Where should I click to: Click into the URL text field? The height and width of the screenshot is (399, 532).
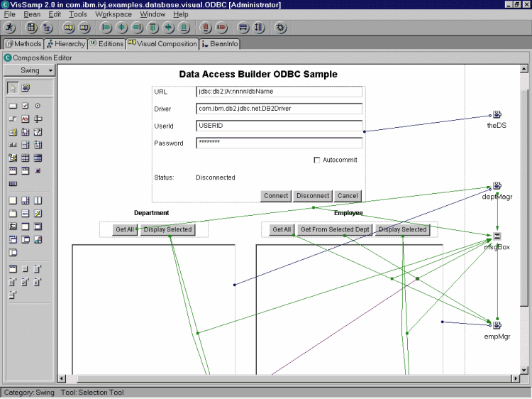click(x=279, y=92)
